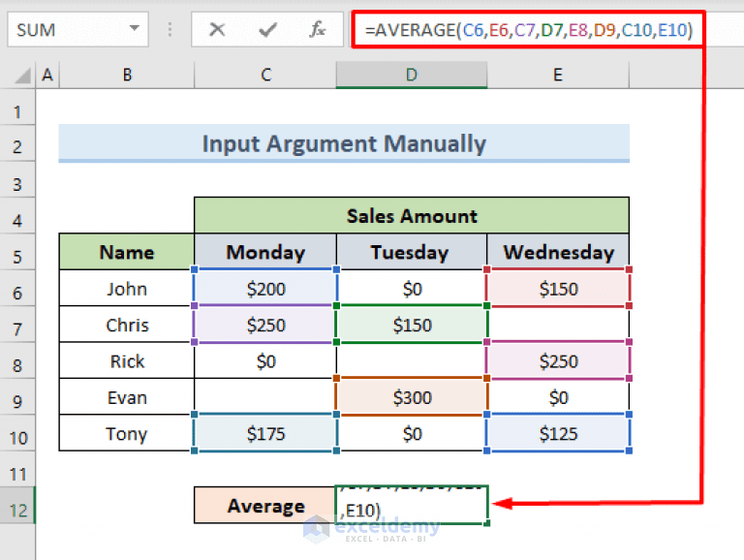
Task: Click Rick's Wednesday $250 cell
Action: [x=558, y=360]
